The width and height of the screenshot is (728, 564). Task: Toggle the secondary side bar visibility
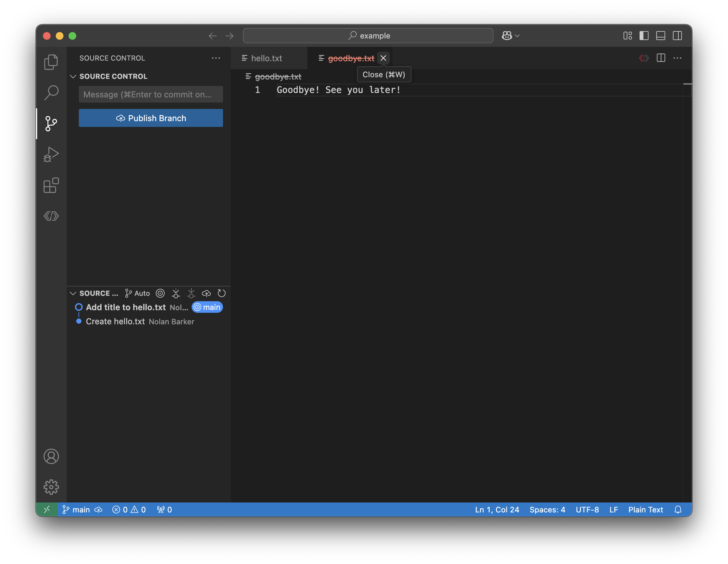click(677, 36)
